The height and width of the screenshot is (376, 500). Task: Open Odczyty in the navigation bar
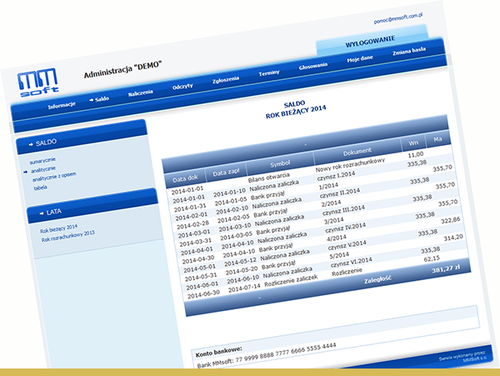coord(182,86)
